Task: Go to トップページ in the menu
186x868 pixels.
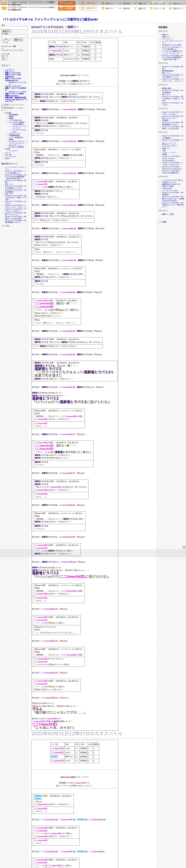Action: coord(10,69)
